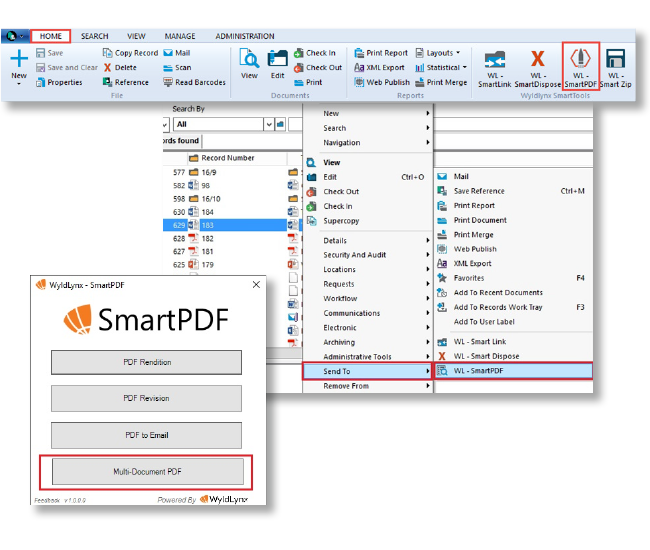650x550 pixels.
Task: Open the Statistical dropdown
Action: pos(441,68)
